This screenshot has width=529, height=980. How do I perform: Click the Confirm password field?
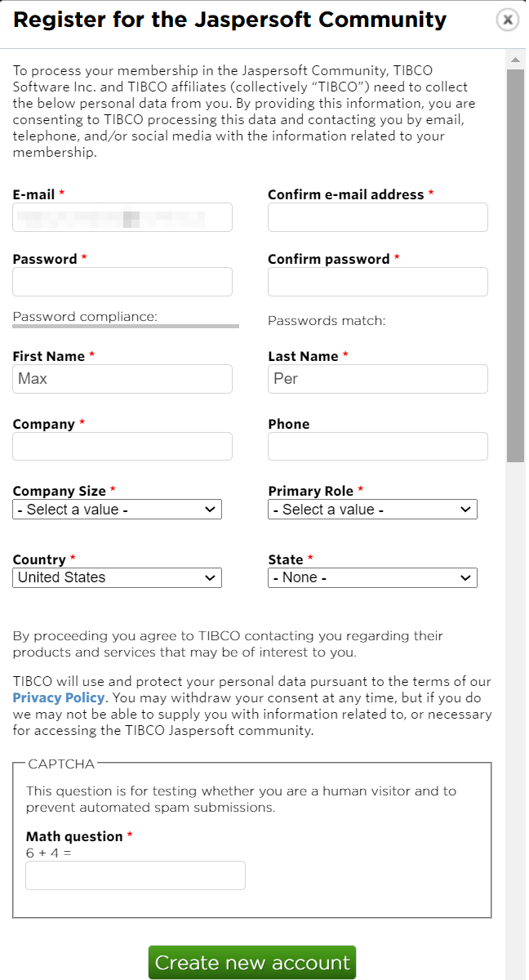(378, 282)
